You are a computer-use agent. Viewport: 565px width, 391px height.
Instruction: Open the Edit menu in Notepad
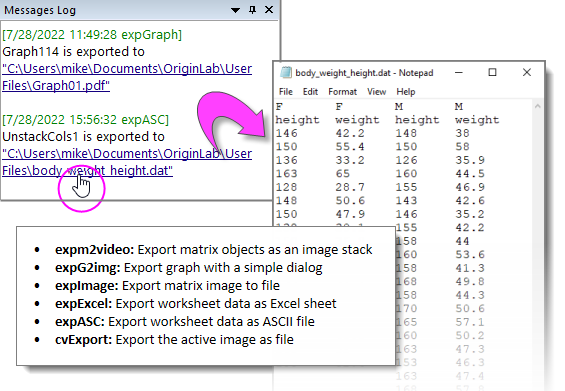pos(310,92)
